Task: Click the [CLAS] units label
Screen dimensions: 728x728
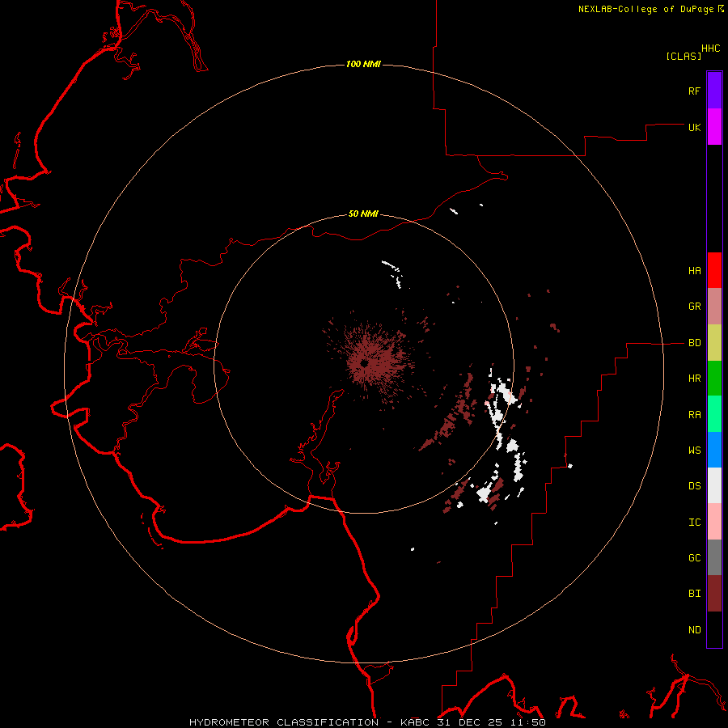Action: pos(684,56)
